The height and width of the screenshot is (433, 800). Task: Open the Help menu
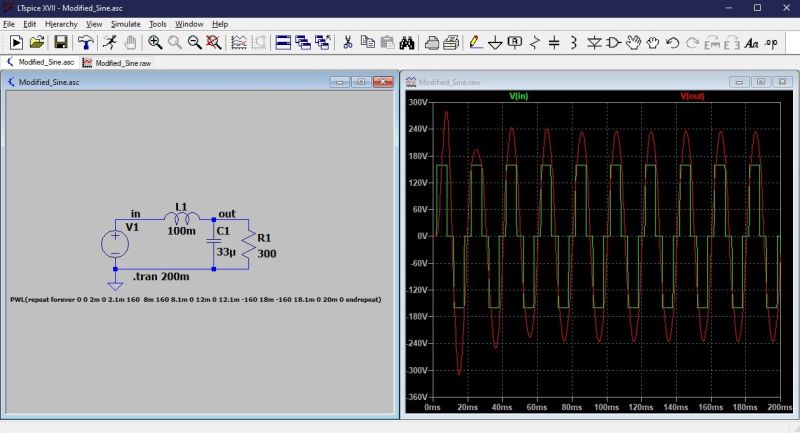(220, 24)
